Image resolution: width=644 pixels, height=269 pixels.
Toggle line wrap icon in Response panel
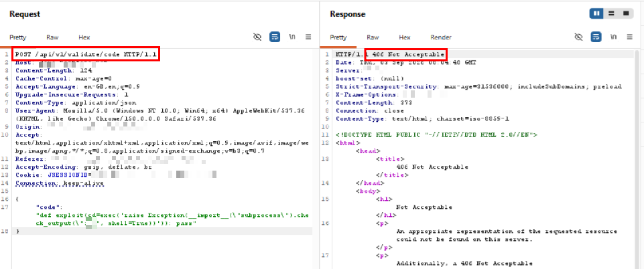[596, 37]
